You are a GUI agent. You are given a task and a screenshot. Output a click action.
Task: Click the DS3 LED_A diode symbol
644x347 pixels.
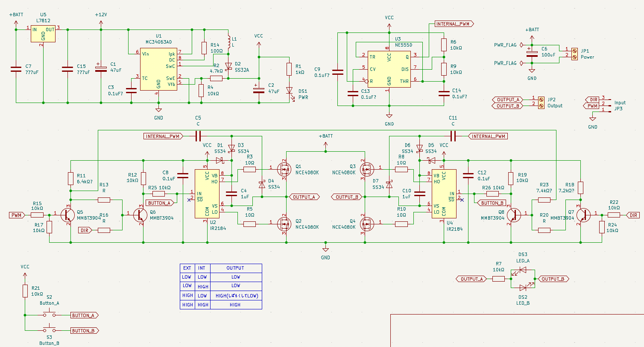point(522,270)
